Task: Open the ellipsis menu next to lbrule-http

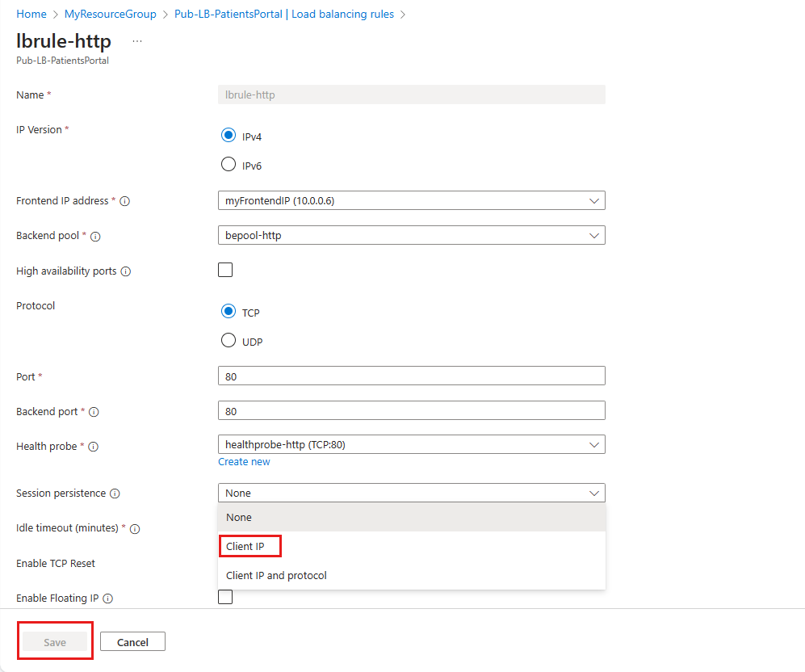Action: tap(137, 40)
